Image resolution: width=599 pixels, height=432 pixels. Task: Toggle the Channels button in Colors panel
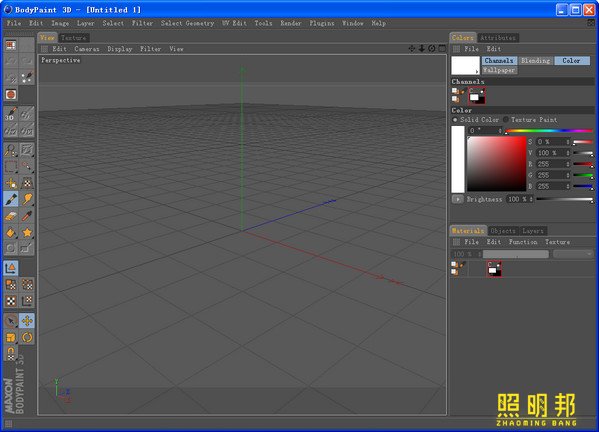pos(499,61)
